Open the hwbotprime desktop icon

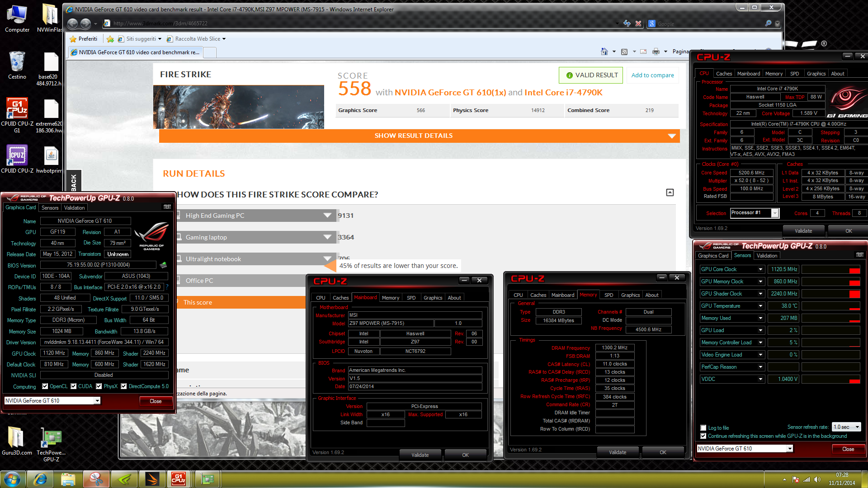[49, 160]
